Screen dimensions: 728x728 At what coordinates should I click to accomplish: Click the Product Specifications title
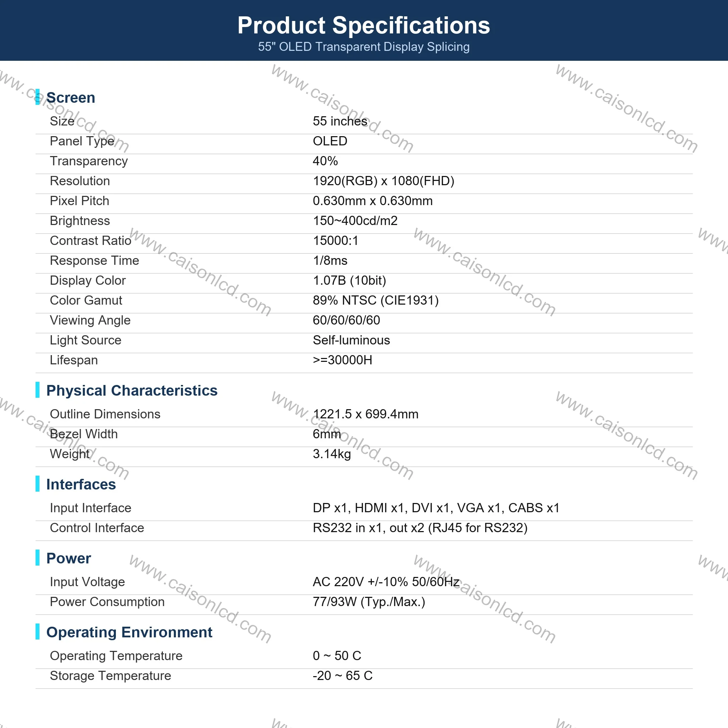[x=364, y=26]
